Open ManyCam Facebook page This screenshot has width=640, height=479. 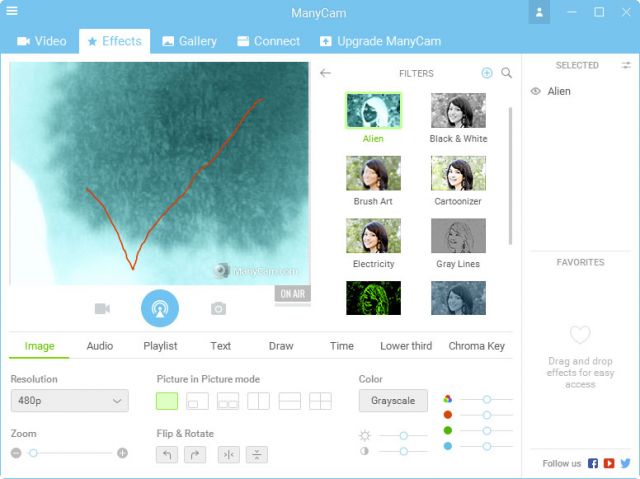pyautogui.click(x=593, y=463)
